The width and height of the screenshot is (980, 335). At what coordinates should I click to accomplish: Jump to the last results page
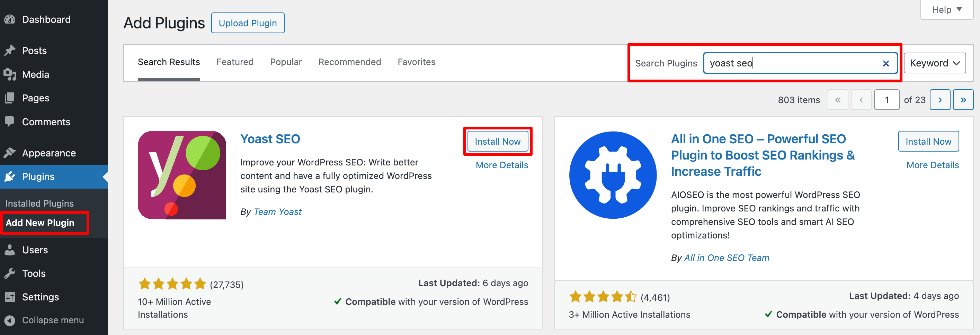(x=963, y=100)
